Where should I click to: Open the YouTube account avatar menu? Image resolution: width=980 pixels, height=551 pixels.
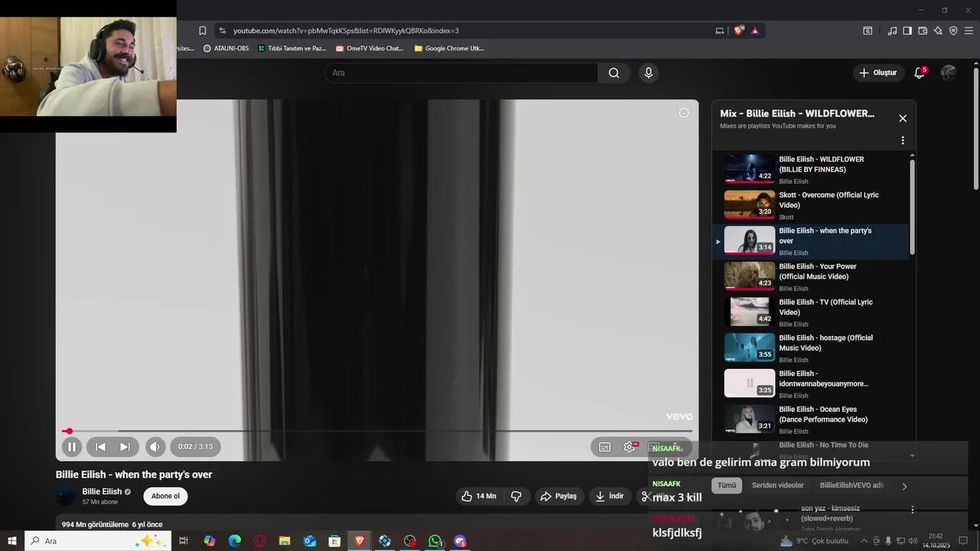click(949, 73)
